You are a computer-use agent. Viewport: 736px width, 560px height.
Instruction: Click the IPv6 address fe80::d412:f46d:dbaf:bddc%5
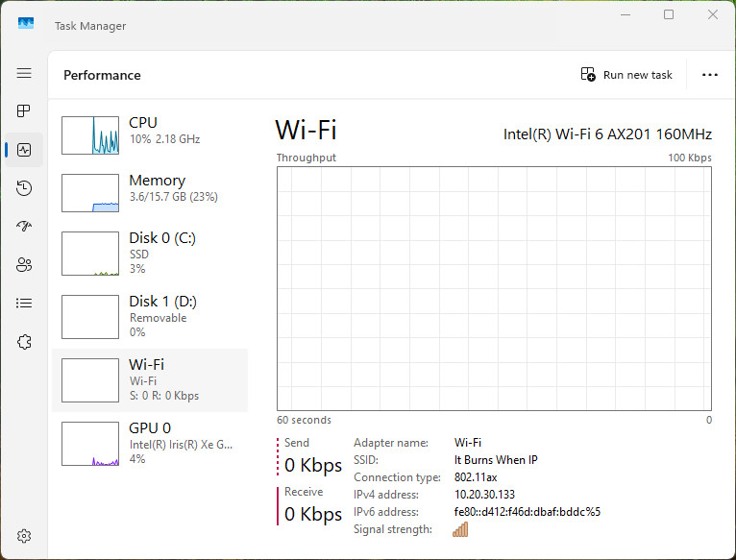[527, 512]
